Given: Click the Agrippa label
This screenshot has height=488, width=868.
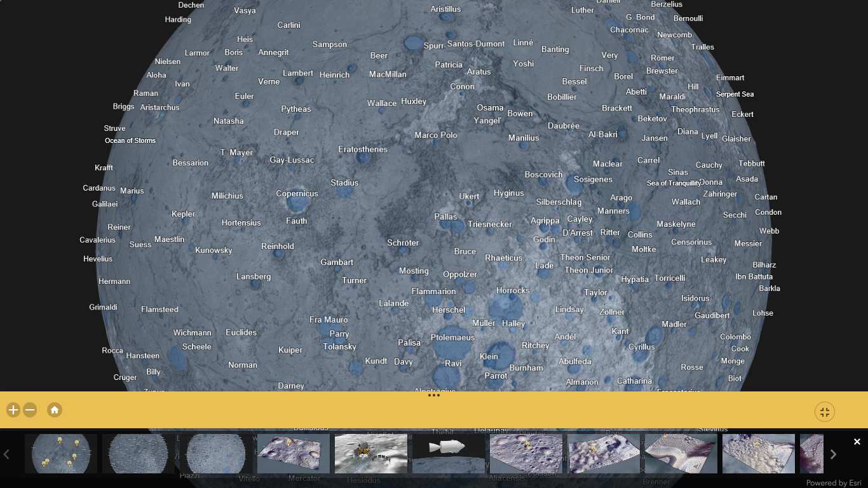Looking at the screenshot, I should (545, 221).
